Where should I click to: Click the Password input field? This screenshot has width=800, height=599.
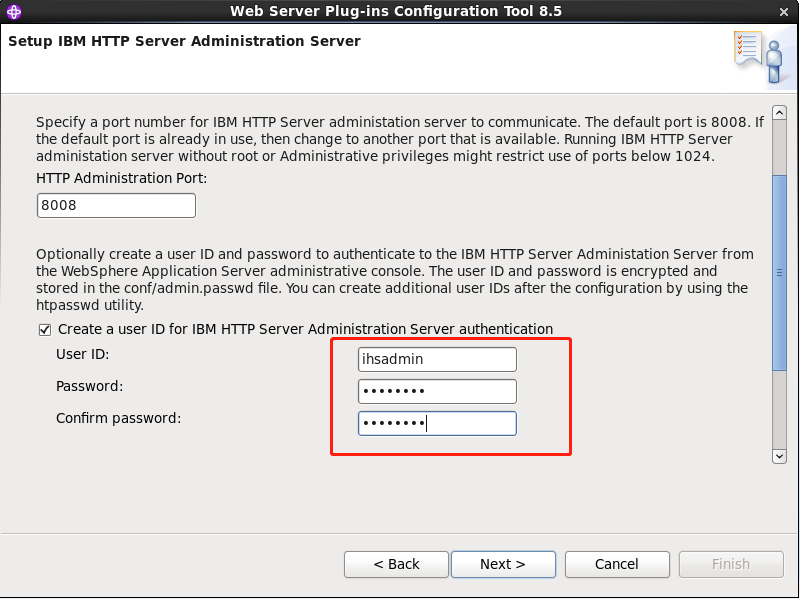(437, 391)
